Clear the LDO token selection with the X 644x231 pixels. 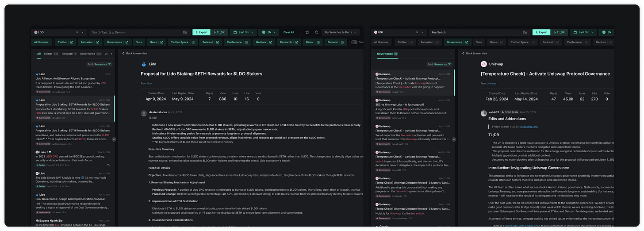pyautogui.click(x=77, y=32)
